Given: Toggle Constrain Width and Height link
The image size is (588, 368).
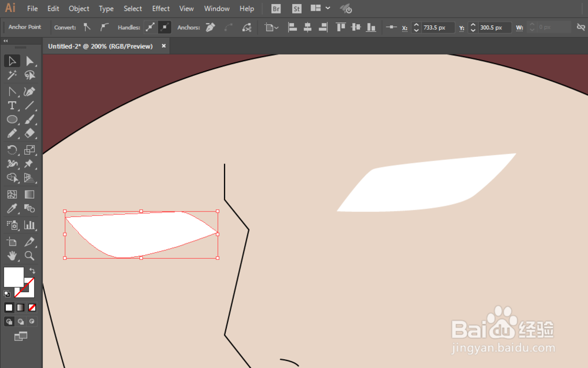Looking at the screenshot, I should point(581,28).
